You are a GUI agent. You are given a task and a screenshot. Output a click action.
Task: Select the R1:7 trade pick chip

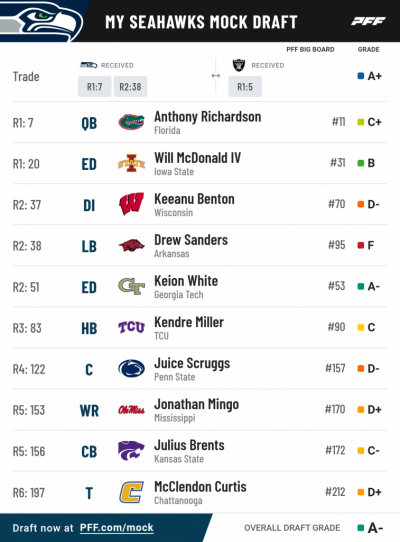point(94,86)
